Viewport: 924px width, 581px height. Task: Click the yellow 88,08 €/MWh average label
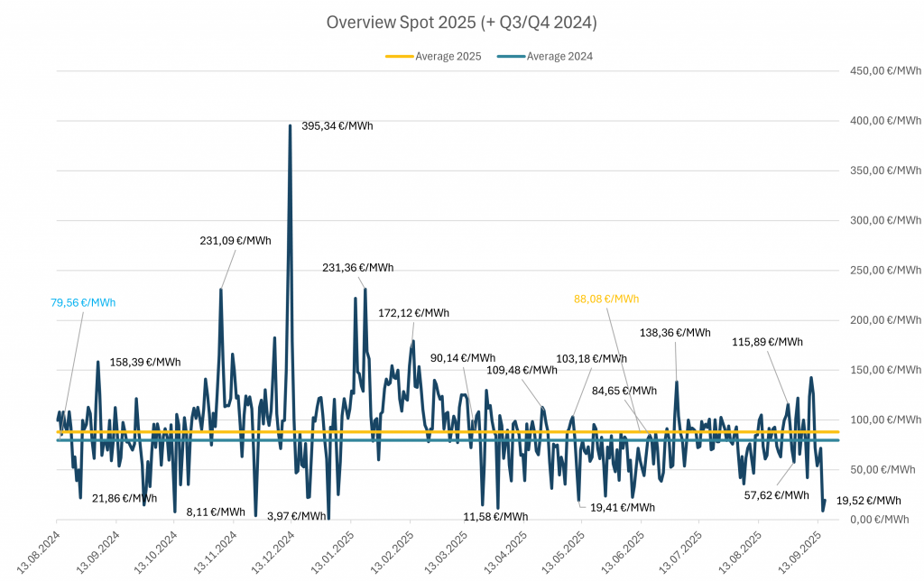(606, 300)
